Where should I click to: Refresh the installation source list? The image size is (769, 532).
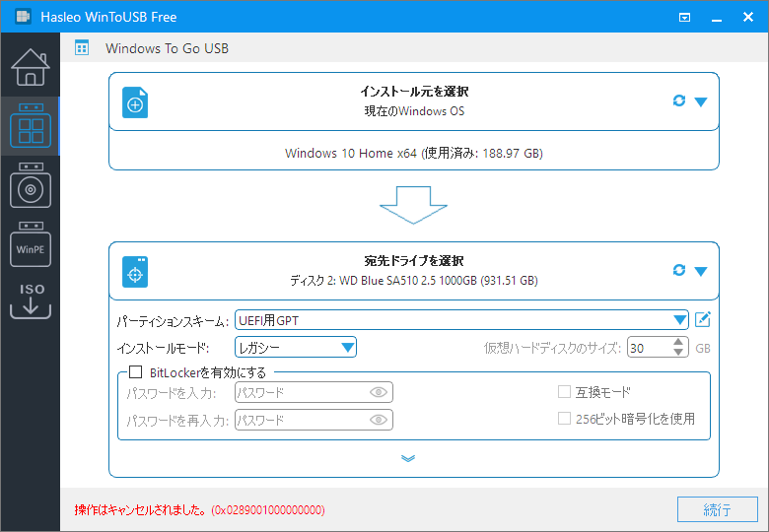click(x=678, y=100)
